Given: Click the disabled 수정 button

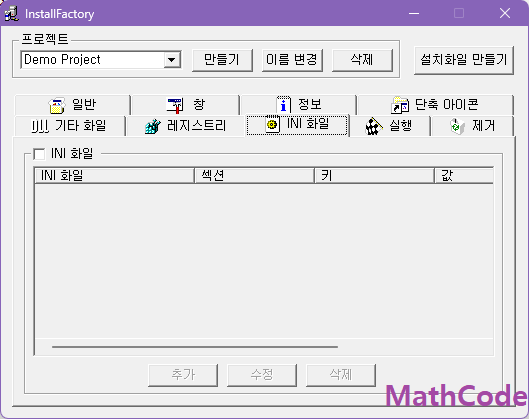Looking at the screenshot, I should 262,375.
